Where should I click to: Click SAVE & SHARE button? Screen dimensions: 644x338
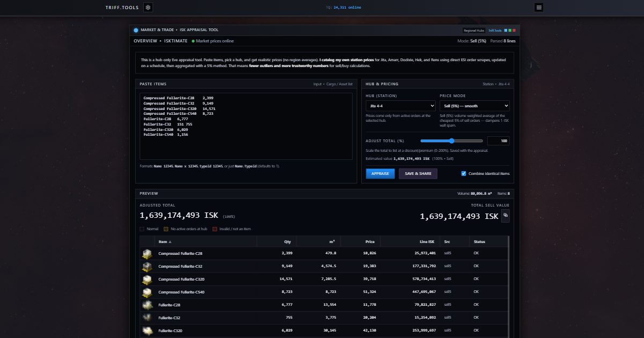click(418, 174)
